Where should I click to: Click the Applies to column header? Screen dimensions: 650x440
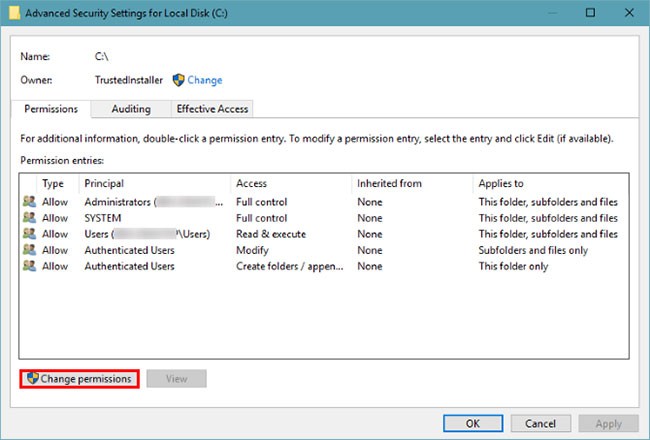pyautogui.click(x=502, y=184)
